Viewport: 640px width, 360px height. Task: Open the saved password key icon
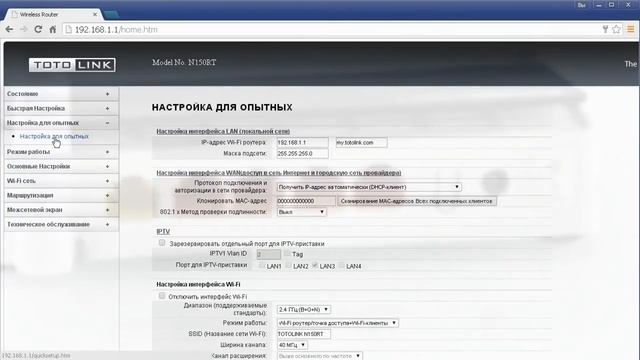pyautogui.click(x=605, y=29)
